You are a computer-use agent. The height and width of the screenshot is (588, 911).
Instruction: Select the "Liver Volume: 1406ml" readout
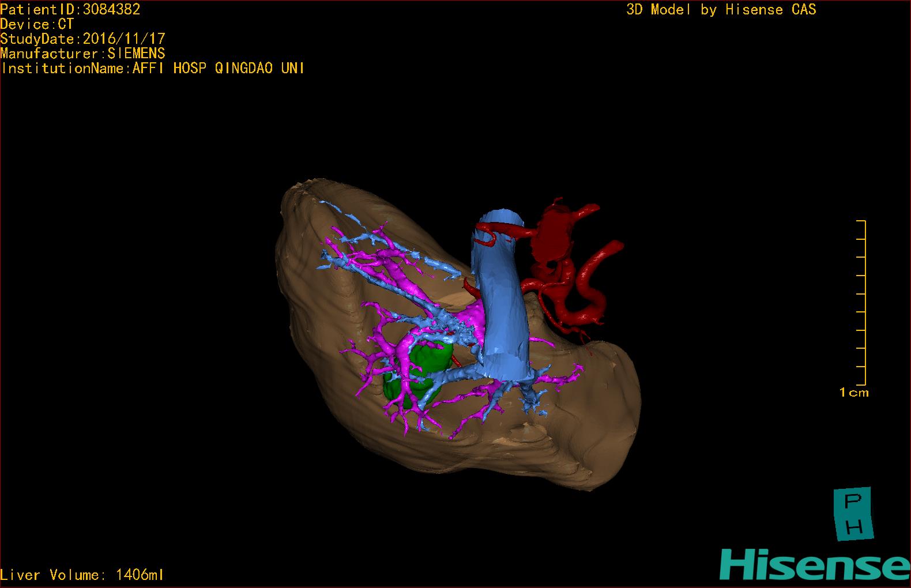click(x=82, y=575)
